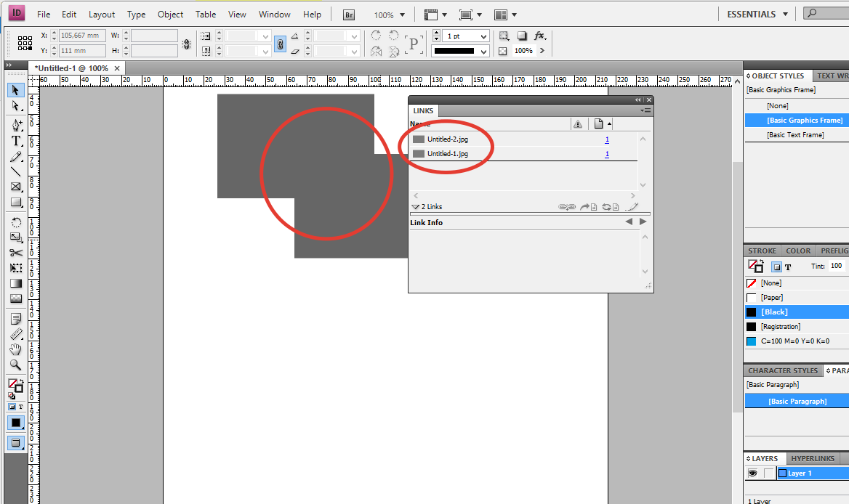849x504 pixels.
Task: Select the Gradient Feather tool
Action: click(x=16, y=298)
